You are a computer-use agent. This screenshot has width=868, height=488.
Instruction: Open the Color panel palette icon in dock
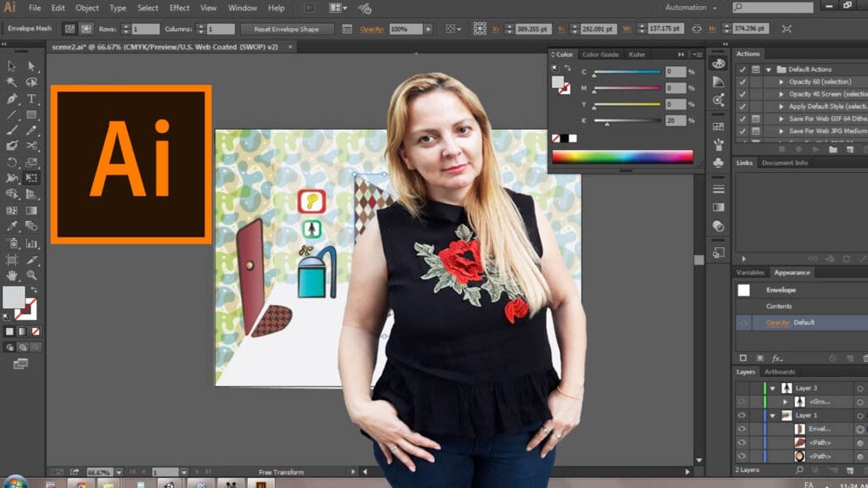tap(719, 64)
